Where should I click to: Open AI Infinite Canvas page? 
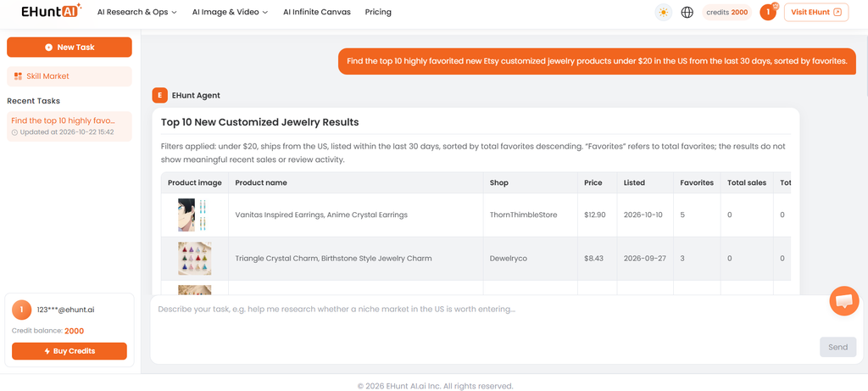click(x=317, y=12)
